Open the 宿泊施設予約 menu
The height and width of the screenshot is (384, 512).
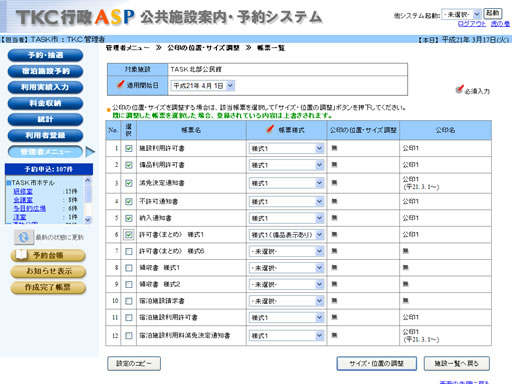[x=45, y=71]
